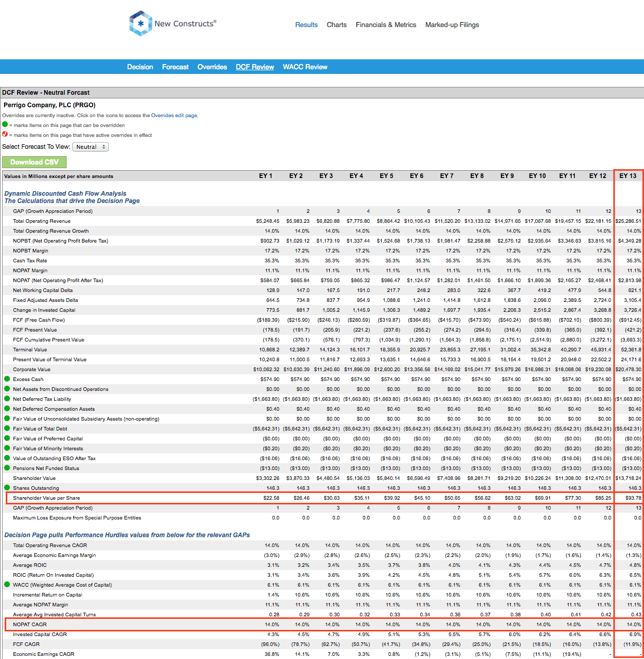
Task: Click the Economic Earnings CAGR row label
Action: click(x=44, y=654)
